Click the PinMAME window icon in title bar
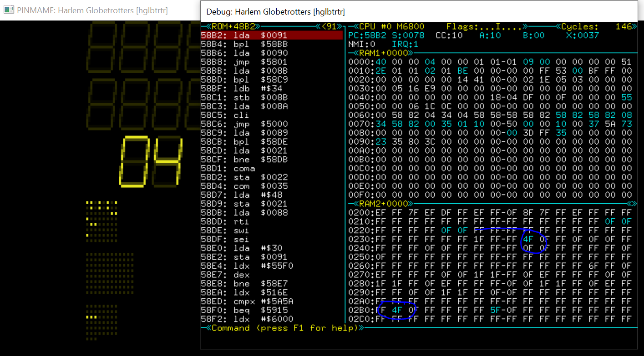This screenshot has height=356, width=644. click(x=9, y=10)
